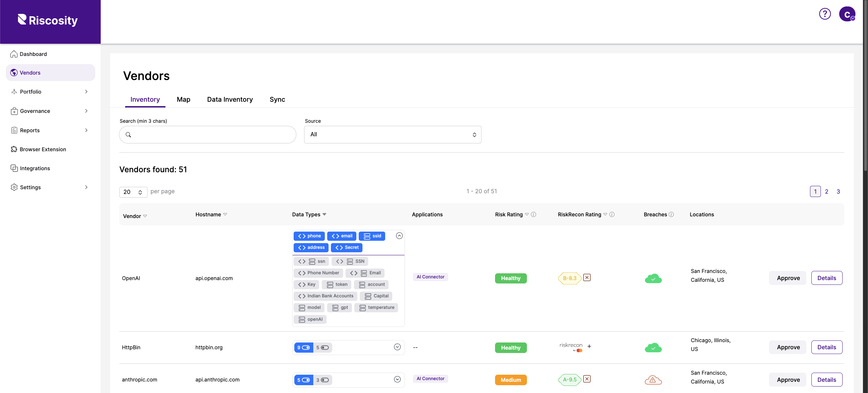Viewport: 868px width, 393px height.
Task: Open the per page count dropdown
Action: 133,192
